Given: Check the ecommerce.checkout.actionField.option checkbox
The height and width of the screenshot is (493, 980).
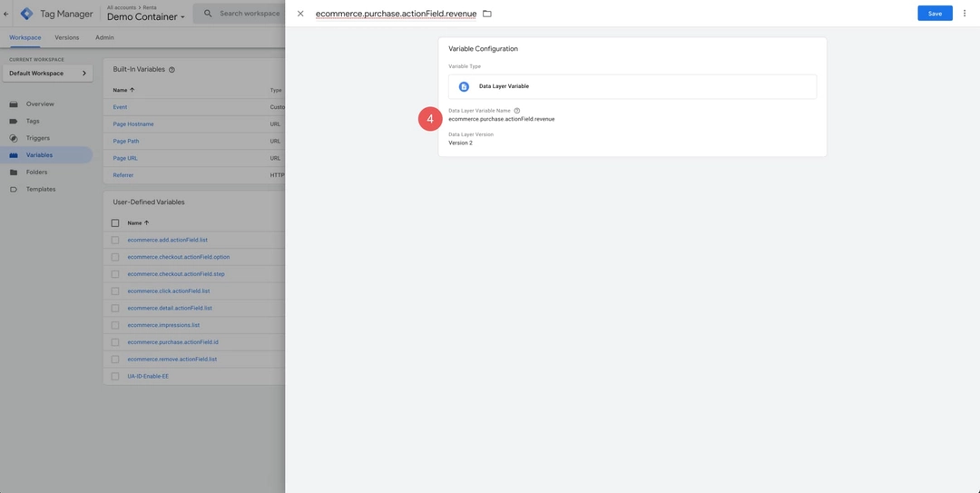Looking at the screenshot, I should 115,257.
